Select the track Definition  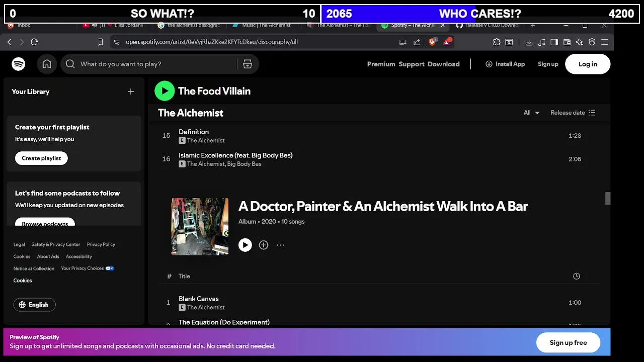(194, 132)
